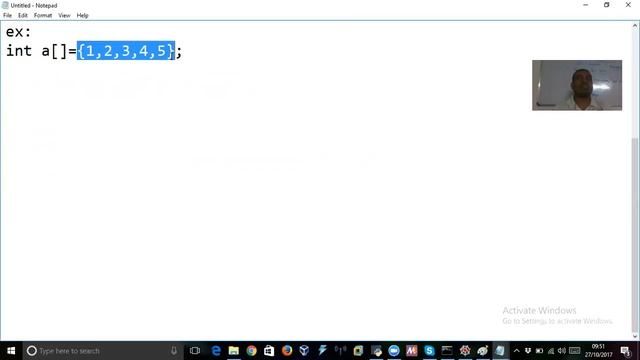Open the Format menu
The height and width of the screenshot is (360, 640).
coord(43,16)
